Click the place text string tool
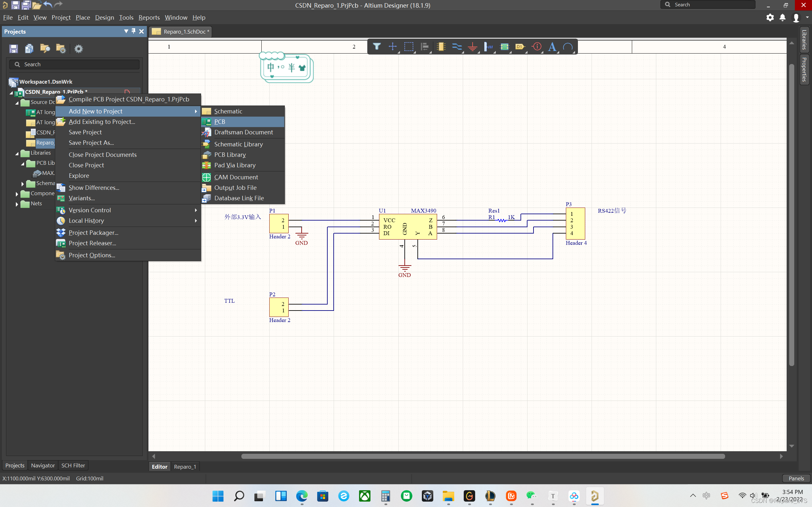 tap(552, 47)
